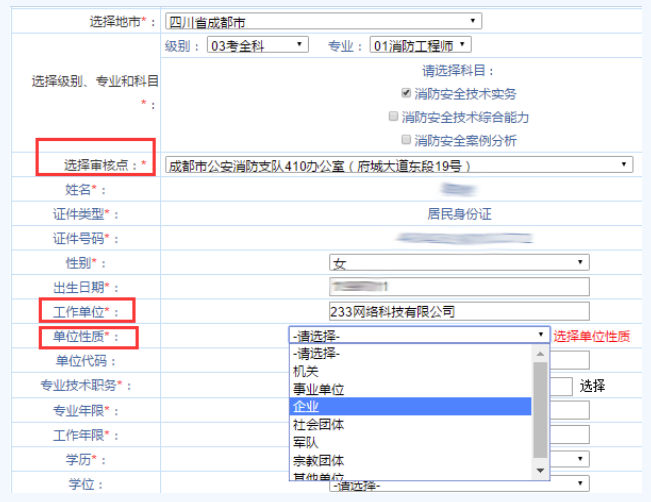The image size is (651, 502).
Task: Tick the 消防安全案例分析 checkbox
Action: pyautogui.click(x=407, y=140)
